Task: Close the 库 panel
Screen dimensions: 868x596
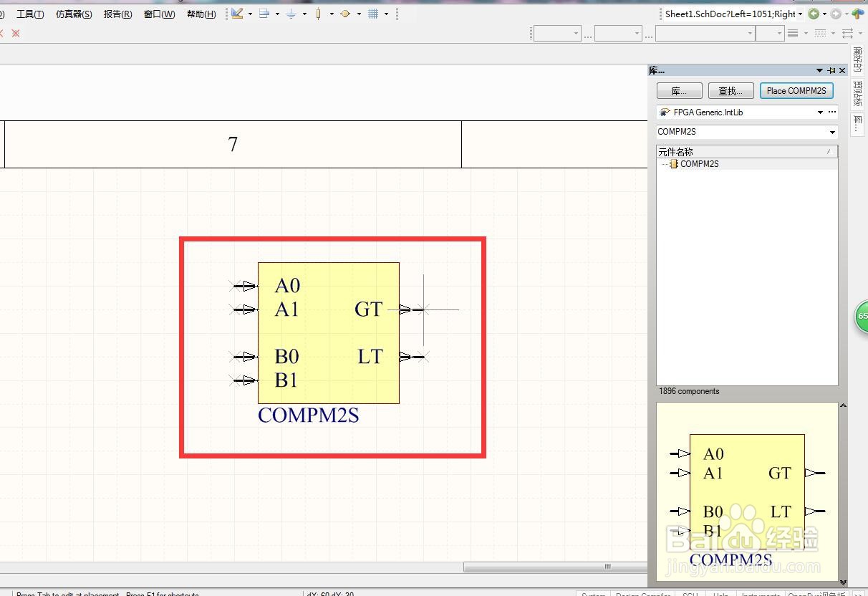Action: (842, 70)
